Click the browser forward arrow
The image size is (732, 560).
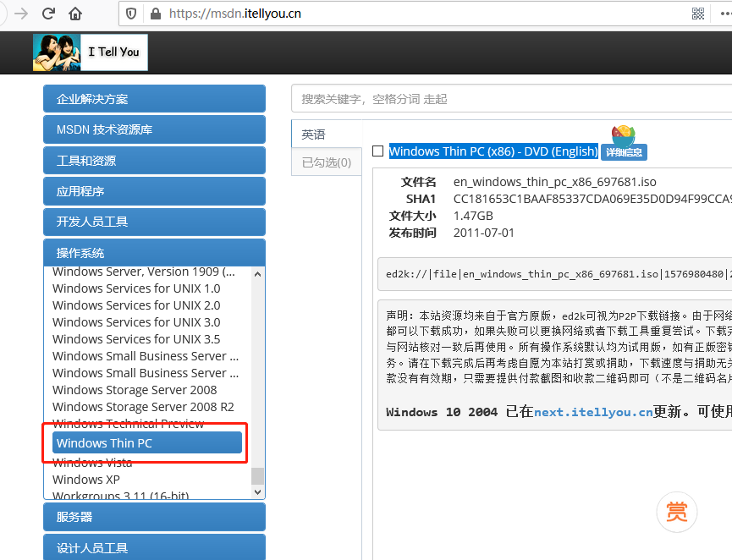coord(21,14)
